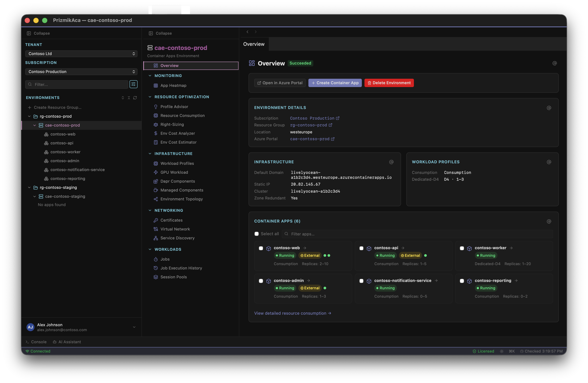This screenshot has height=383, width=588.
Task: Click external link icon next to rg-contoso-prod
Action: (330, 125)
